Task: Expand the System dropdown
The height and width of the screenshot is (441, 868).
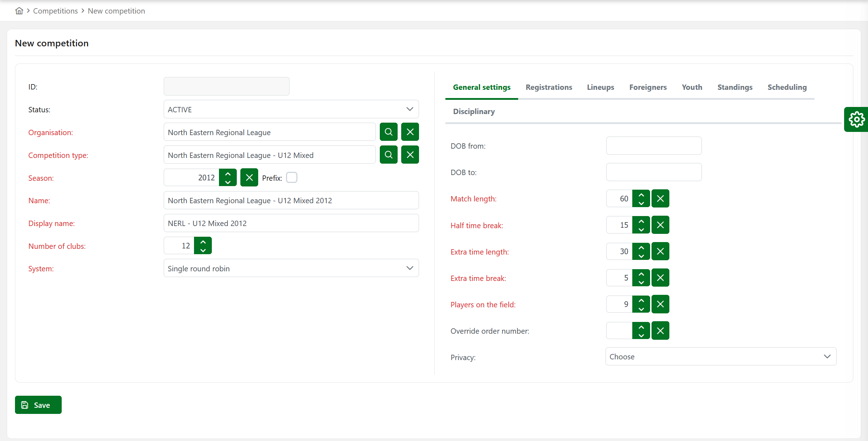Action: [291, 268]
